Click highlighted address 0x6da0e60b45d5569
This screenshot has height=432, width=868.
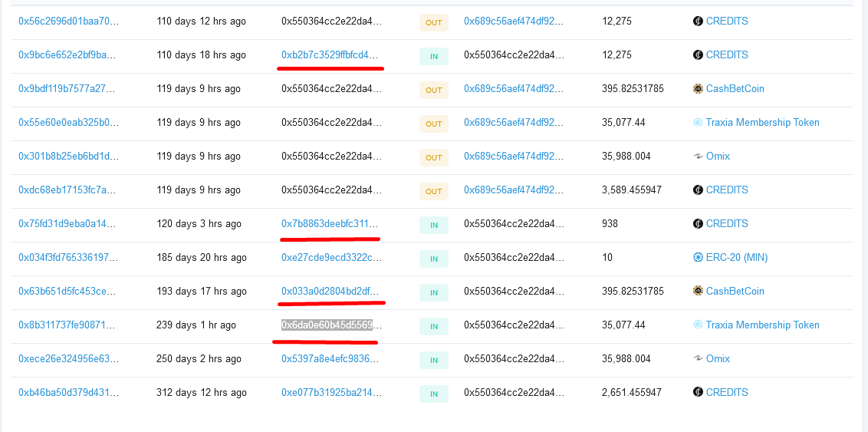pos(331,325)
